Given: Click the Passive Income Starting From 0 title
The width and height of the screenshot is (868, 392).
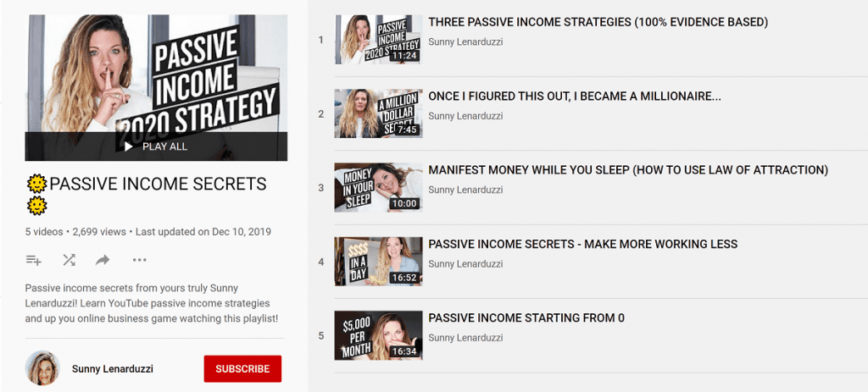Looking at the screenshot, I should (526, 317).
